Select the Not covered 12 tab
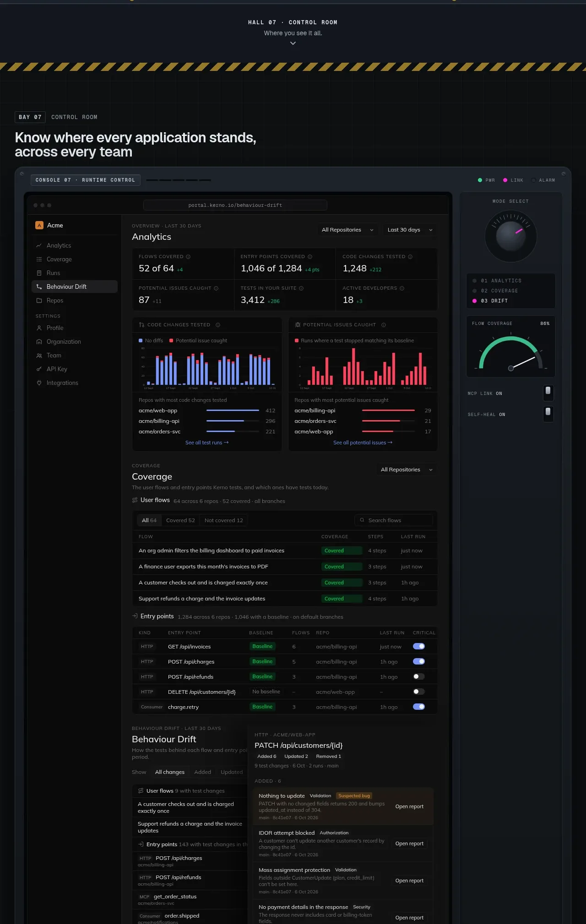 [x=224, y=520]
